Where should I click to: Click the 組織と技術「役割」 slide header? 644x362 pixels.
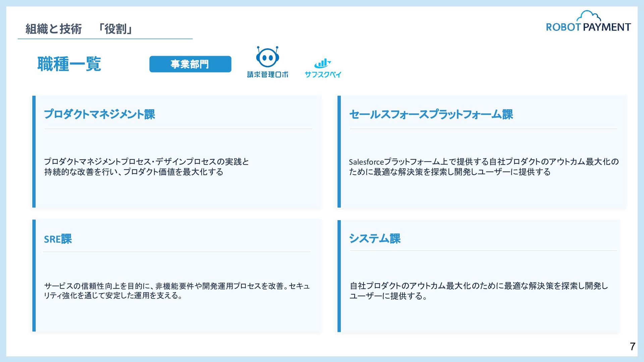click(x=79, y=29)
